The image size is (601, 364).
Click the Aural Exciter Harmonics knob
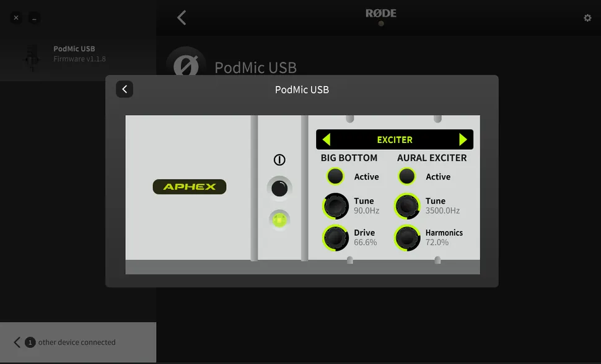coord(407,238)
